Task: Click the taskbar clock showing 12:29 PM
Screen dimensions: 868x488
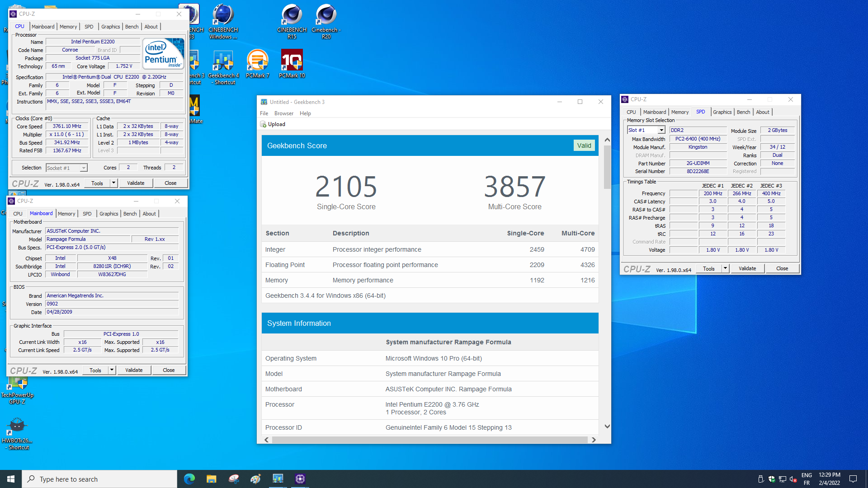Action: pos(829,479)
